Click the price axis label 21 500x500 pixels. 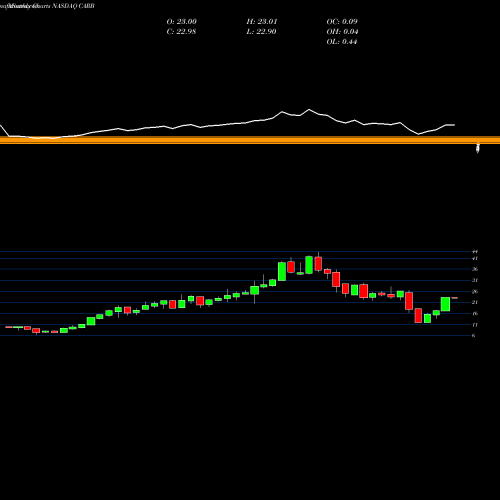[x=475, y=302]
